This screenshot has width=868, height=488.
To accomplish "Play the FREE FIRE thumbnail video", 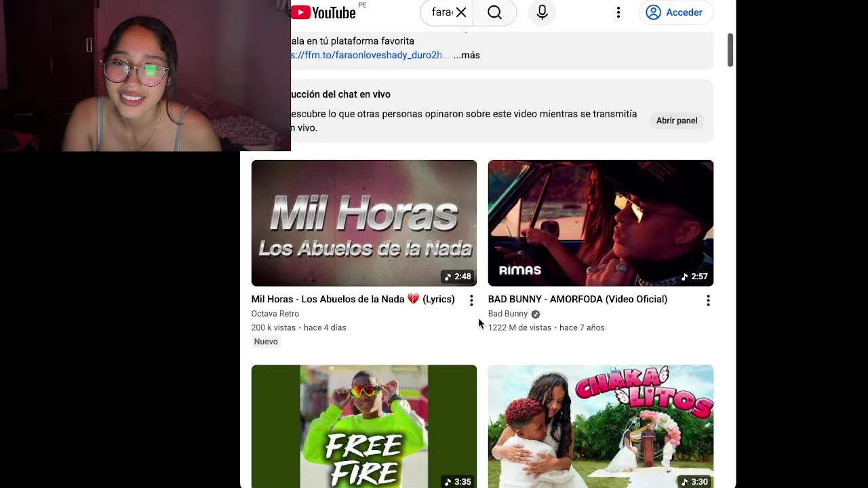I will coord(364,426).
